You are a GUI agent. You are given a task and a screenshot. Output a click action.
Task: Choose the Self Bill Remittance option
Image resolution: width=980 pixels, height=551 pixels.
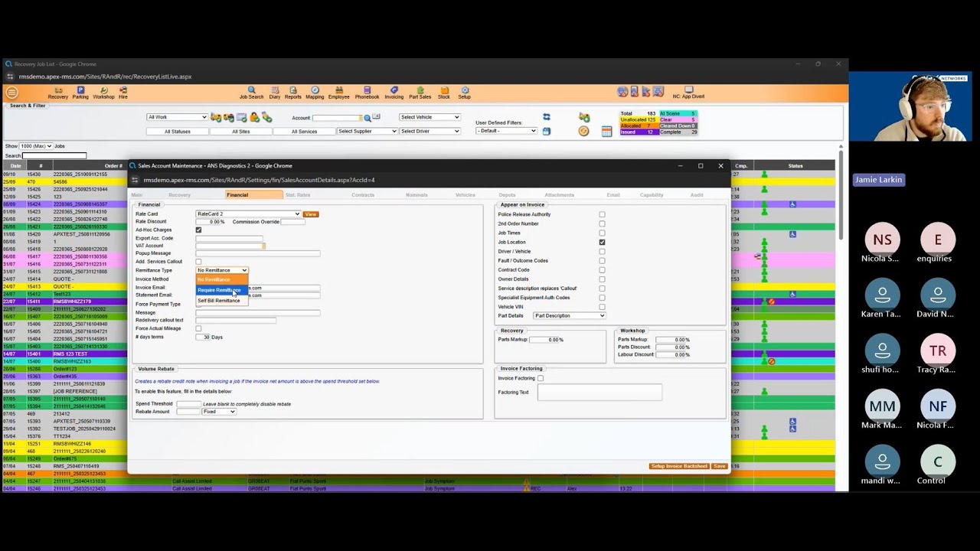(x=222, y=301)
